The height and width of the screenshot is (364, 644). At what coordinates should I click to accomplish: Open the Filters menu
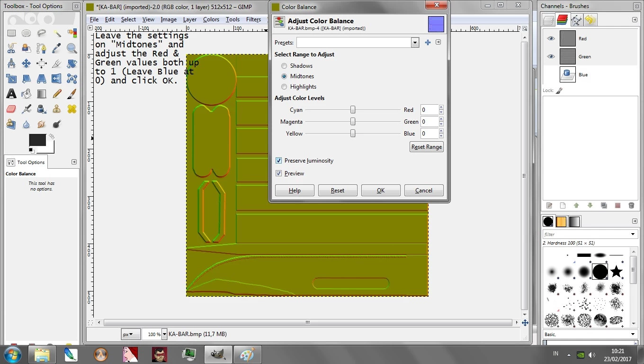(253, 19)
